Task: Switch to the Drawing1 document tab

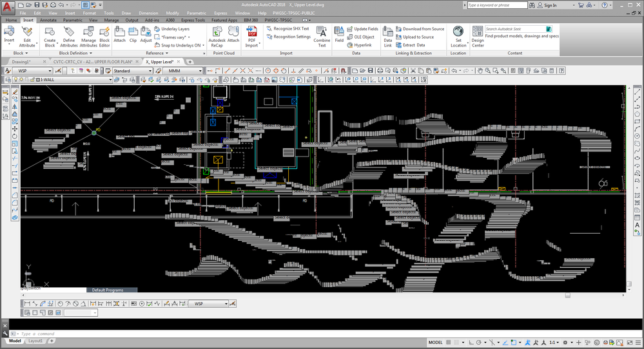Action: click(21, 62)
